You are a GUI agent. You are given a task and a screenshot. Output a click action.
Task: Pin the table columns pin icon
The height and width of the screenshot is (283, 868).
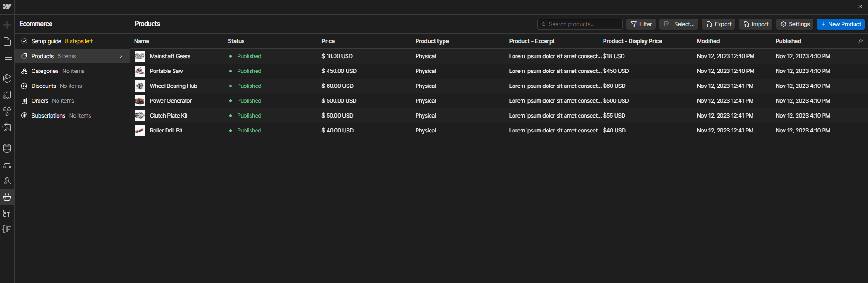(x=860, y=41)
